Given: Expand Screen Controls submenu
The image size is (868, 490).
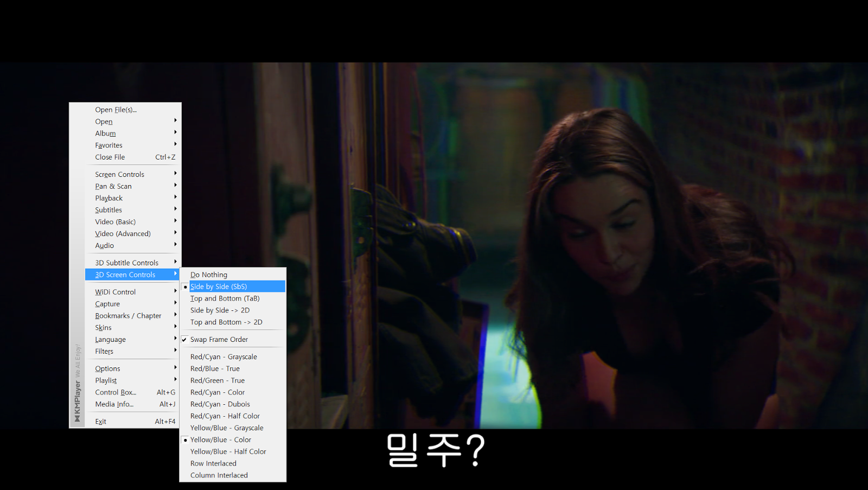Looking at the screenshot, I should [132, 174].
